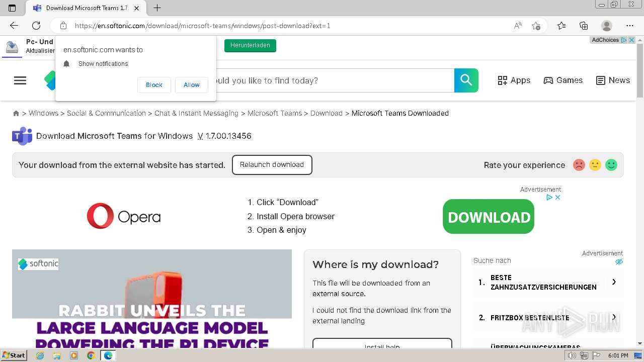The image size is (644, 362).
Task: Open the volume icon in system tray
Action: point(572,355)
